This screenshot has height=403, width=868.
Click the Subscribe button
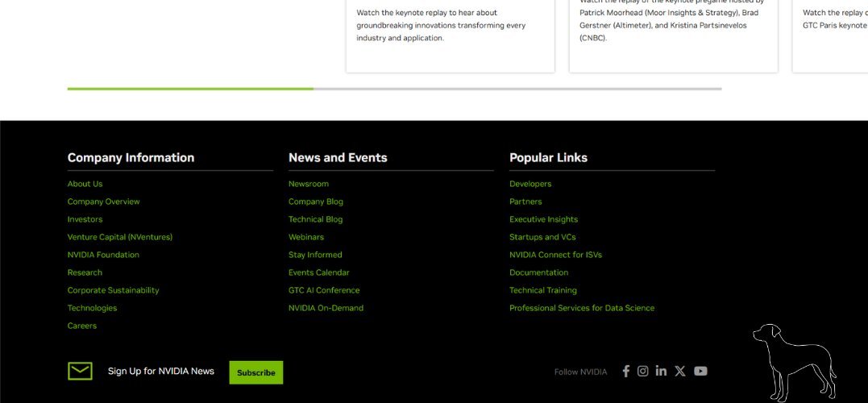coord(255,372)
